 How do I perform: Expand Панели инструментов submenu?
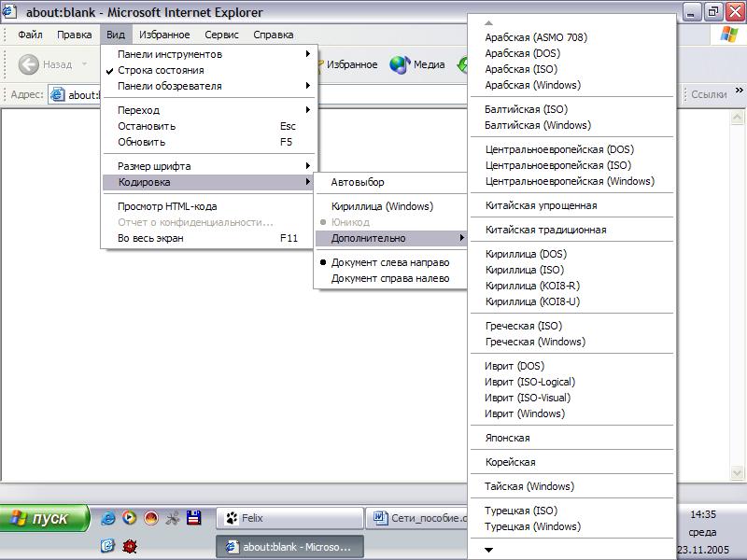(208, 54)
